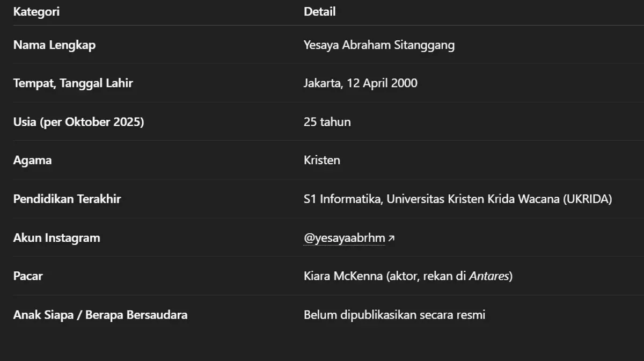
Task: Click the 25 tahun value
Action: 327,122
